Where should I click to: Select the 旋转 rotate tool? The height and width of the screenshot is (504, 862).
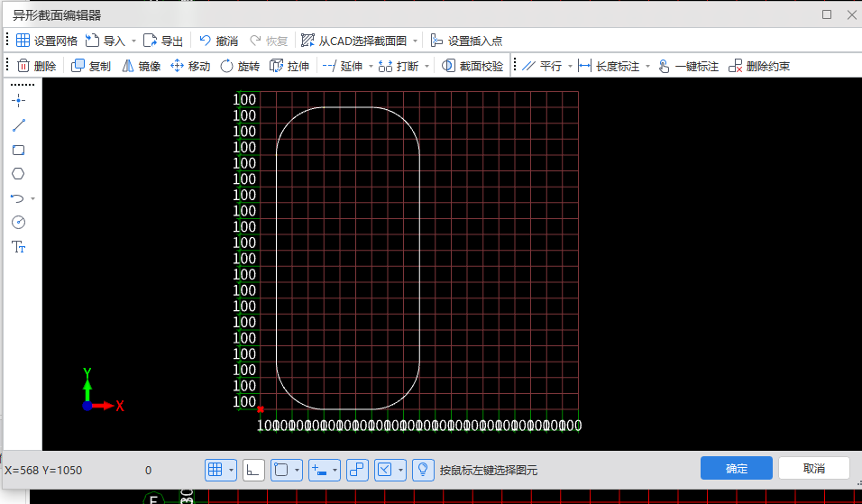[240, 66]
